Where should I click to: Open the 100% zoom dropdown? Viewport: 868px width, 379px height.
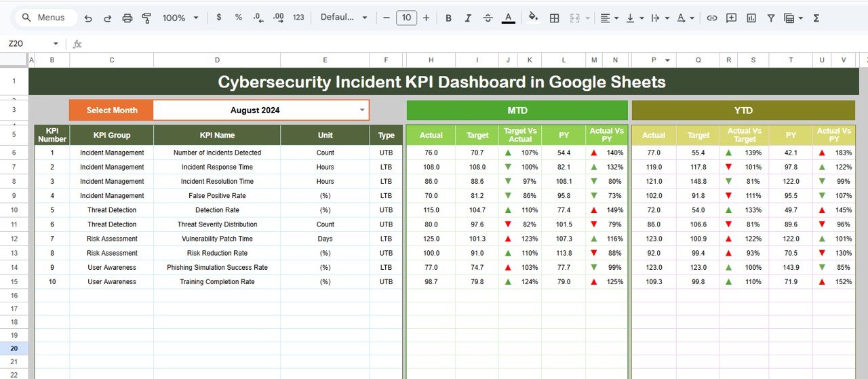pyautogui.click(x=181, y=18)
